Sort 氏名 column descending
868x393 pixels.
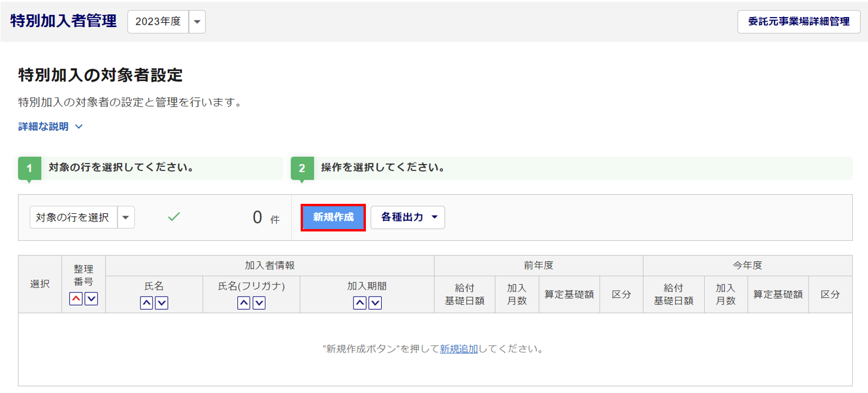tap(162, 303)
